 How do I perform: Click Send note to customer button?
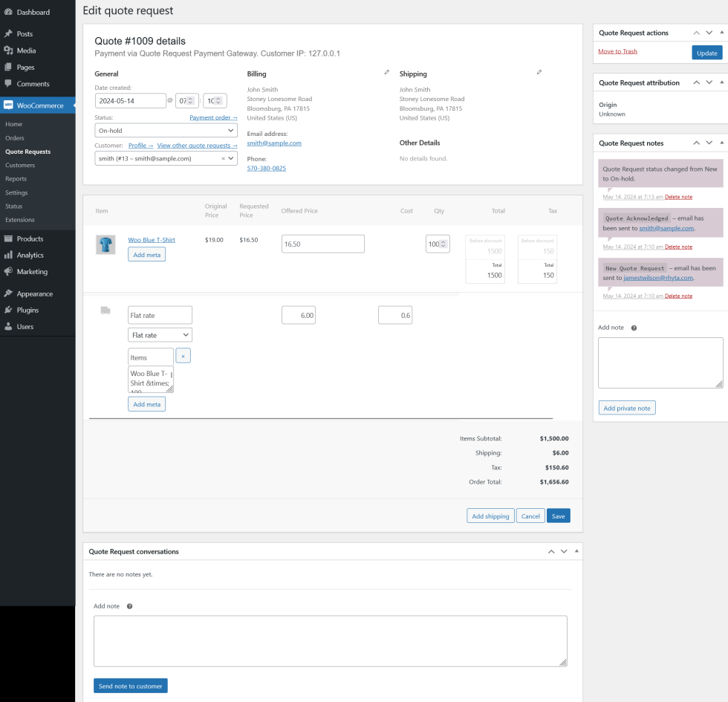point(131,686)
